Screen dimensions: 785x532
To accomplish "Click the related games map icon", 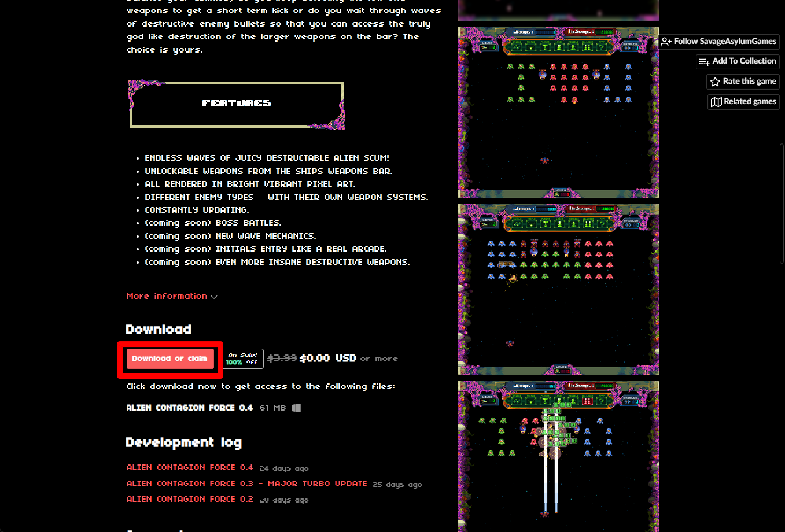I will click(x=716, y=102).
